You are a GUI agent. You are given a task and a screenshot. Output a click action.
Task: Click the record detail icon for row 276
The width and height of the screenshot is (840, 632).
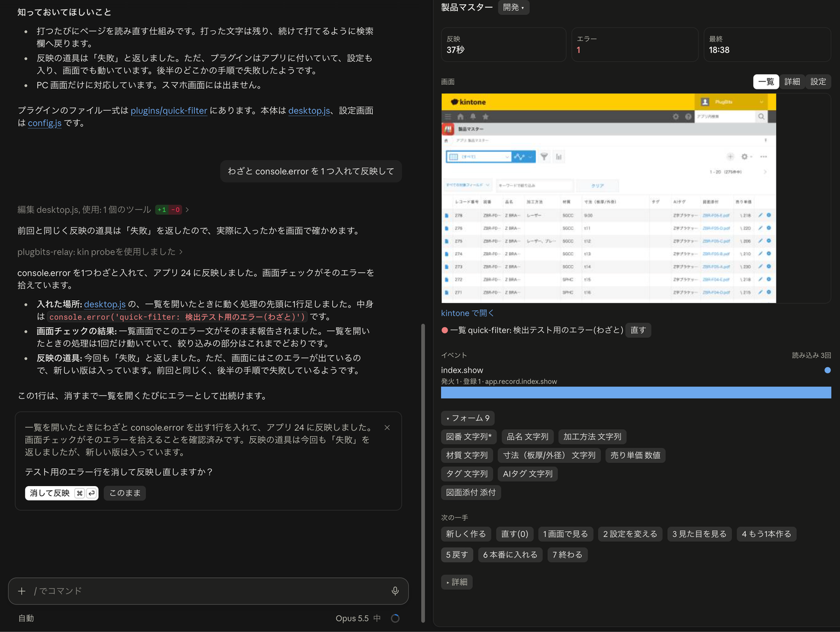[x=446, y=228]
